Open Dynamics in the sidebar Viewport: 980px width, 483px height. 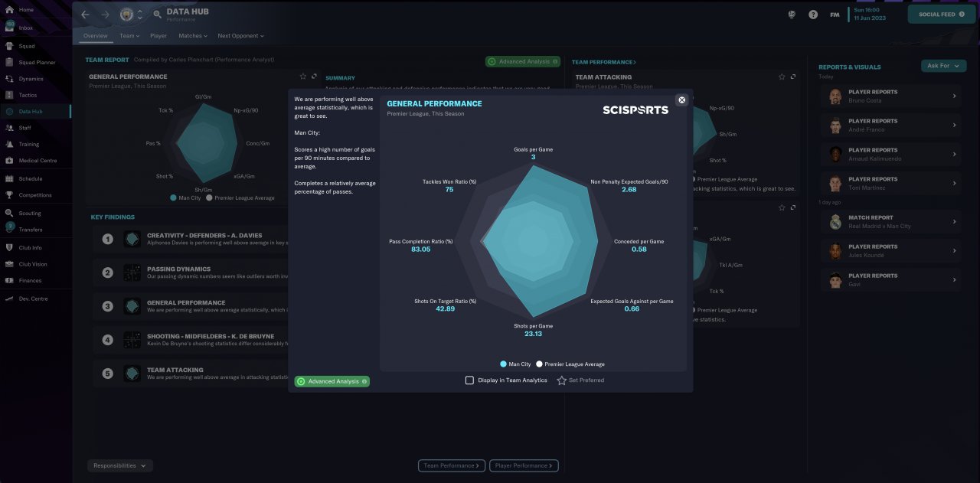[35, 79]
